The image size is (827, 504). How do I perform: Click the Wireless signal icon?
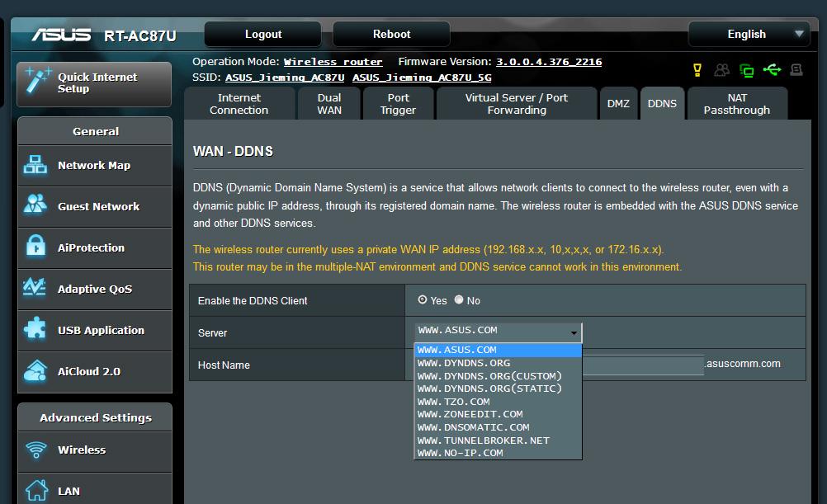pos(36,450)
